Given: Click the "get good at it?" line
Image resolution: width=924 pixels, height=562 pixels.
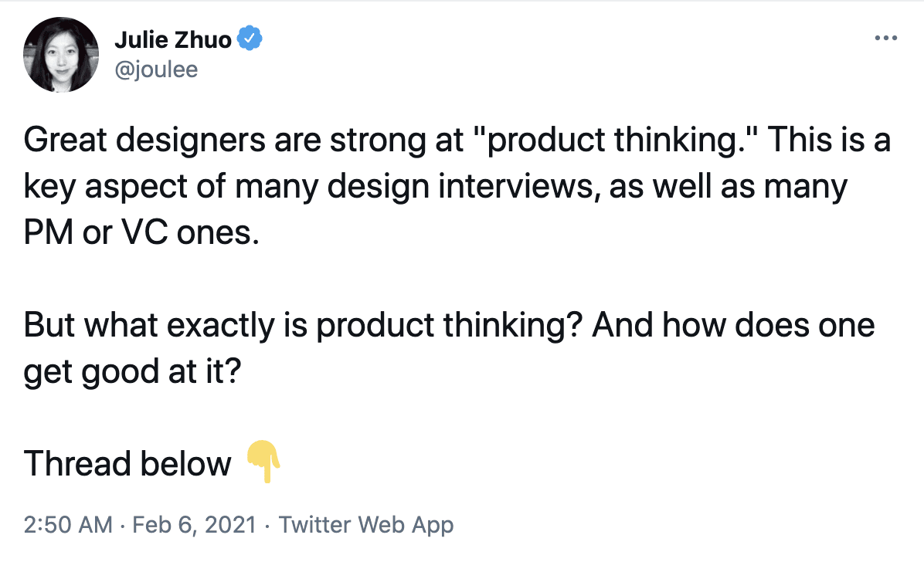Looking at the screenshot, I should [x=133, y=372].
